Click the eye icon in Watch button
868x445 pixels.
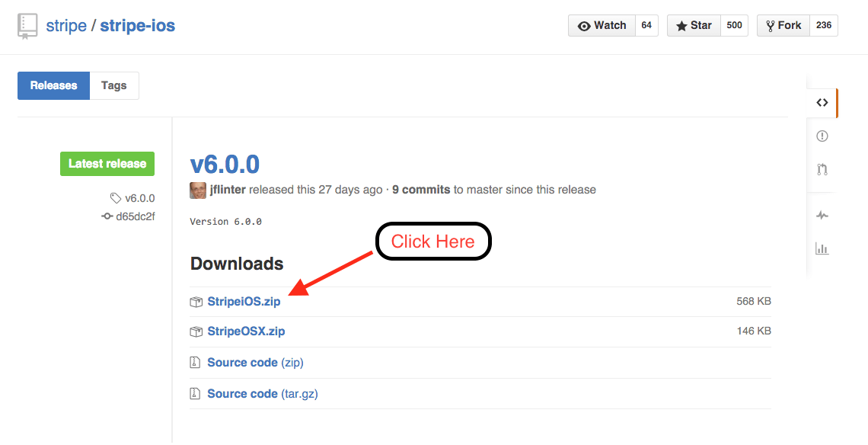pyautogui.click(x=584, y=26)
